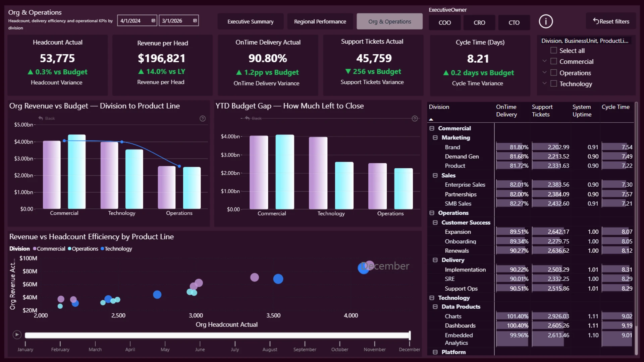Click help icon on Org Revenue chart
The width and height of the screenshot is (644, 362).
(203, 119)
